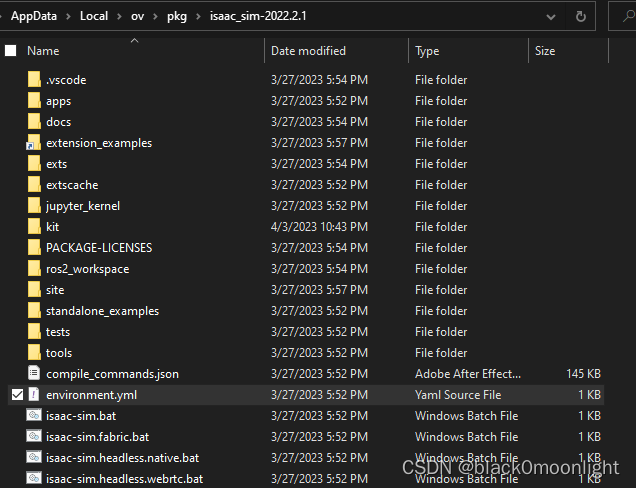Click the tools folder icon
636x488 pixels.
34,353
